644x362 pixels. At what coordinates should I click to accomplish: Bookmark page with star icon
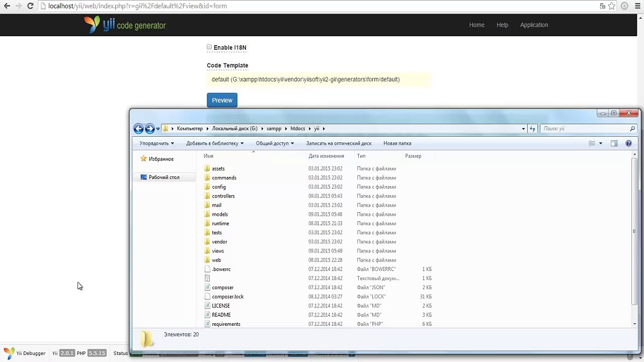point(611,6)
